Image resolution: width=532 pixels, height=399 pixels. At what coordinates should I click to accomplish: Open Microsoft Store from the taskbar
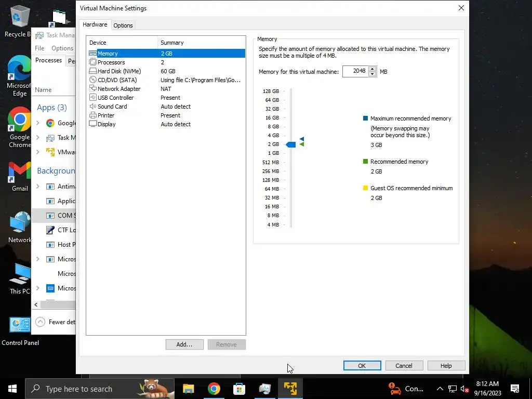tap(239, 389)
